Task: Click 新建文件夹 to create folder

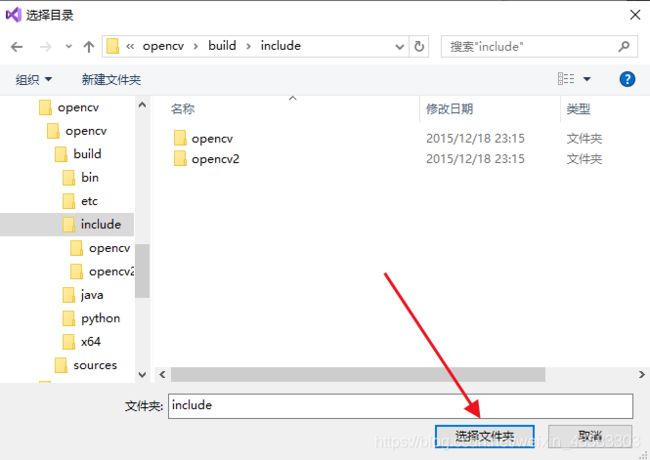Action: point(111,79)
